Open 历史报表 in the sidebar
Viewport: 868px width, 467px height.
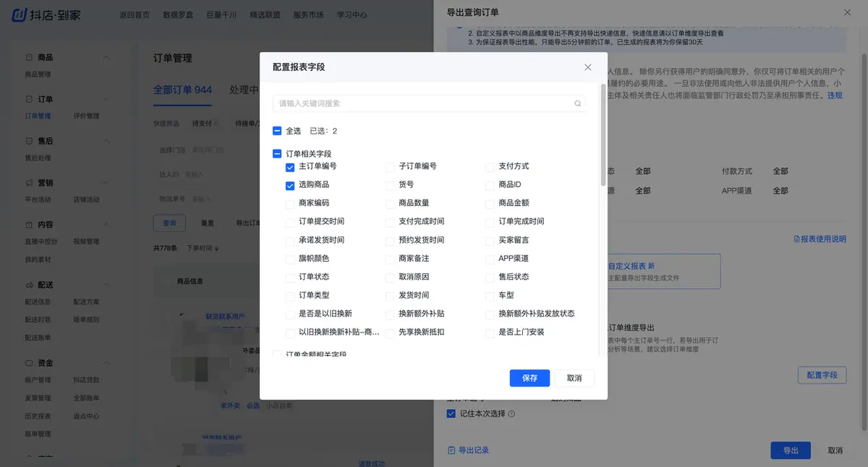38,416
